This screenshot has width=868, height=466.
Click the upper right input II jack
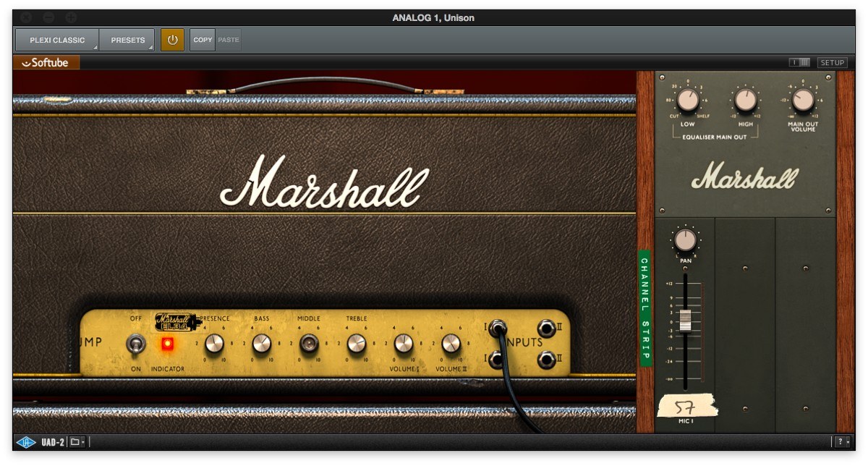click(x=545, y=329)
